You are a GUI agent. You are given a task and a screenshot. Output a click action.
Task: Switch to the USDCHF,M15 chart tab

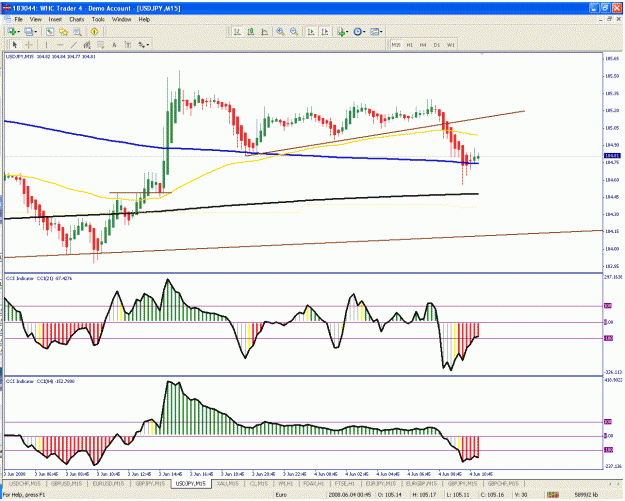coord(25,483)
